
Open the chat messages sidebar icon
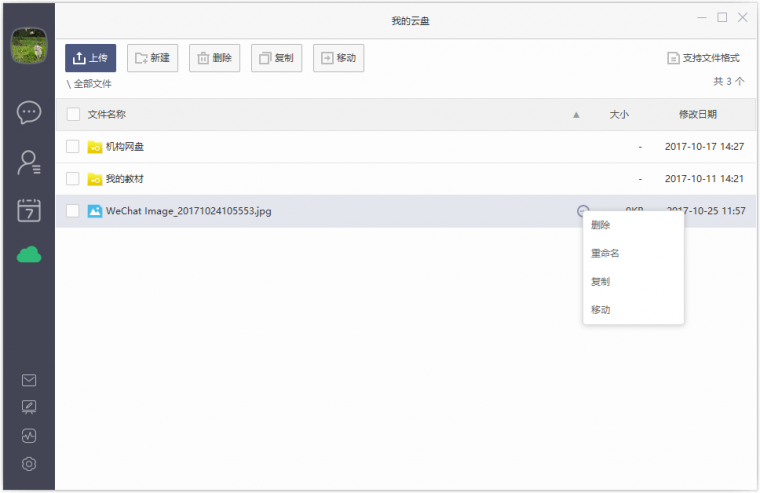[29, 112]
